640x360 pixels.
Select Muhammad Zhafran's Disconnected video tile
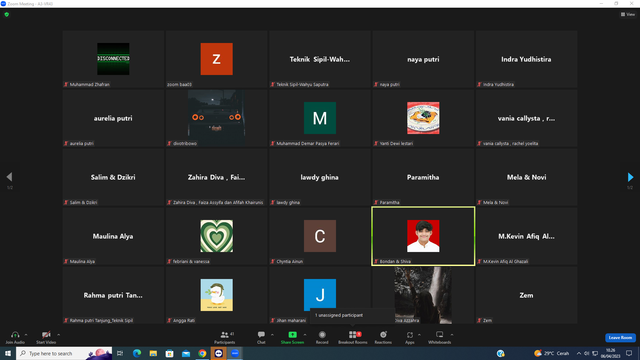pyautogui.click(x=113, y=59)
